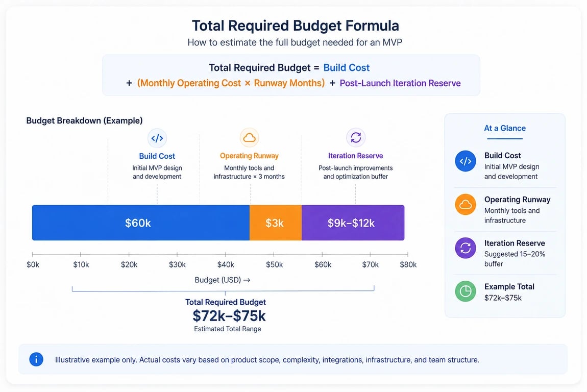Click the "Budget (USD) →" axis title
587x392 pixels.
pos(223,280)
